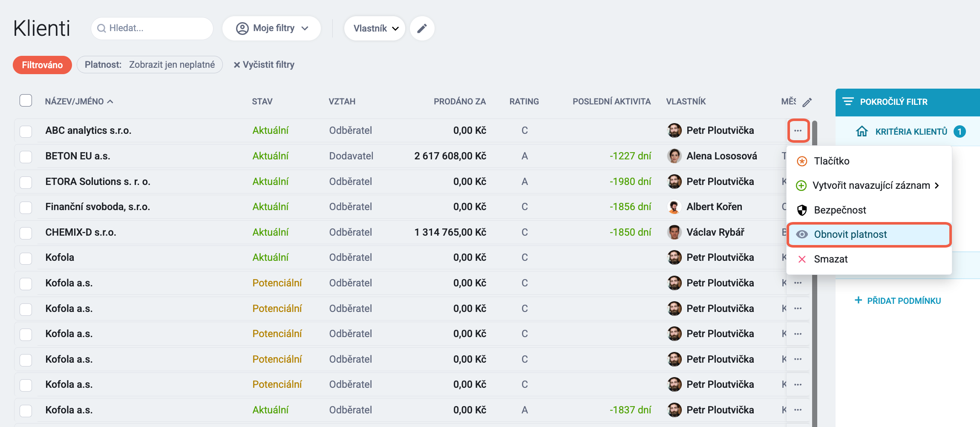Click Přidat podmínku link
The width and height of the screenshot is (980, 427).
(897, 300)
